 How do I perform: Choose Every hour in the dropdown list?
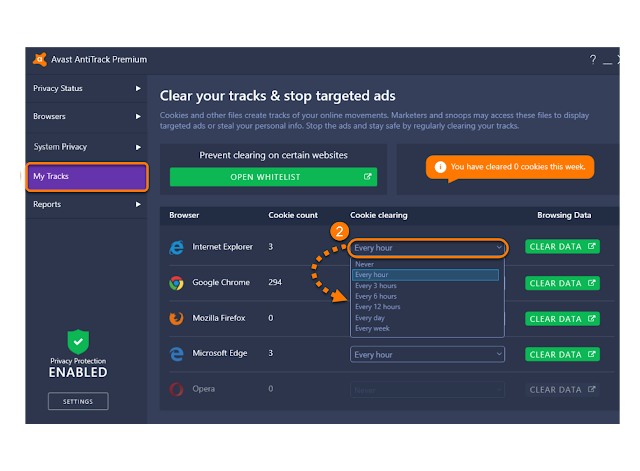pos(425,275)
